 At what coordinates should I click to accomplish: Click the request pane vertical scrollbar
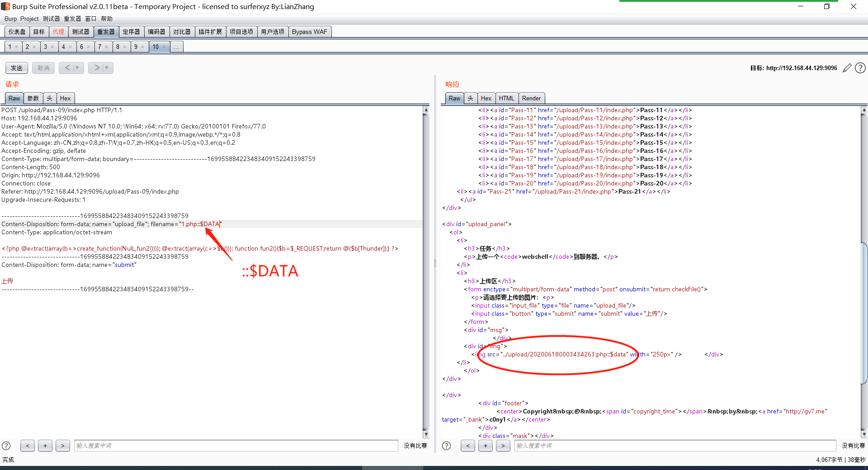coord(426,271)
